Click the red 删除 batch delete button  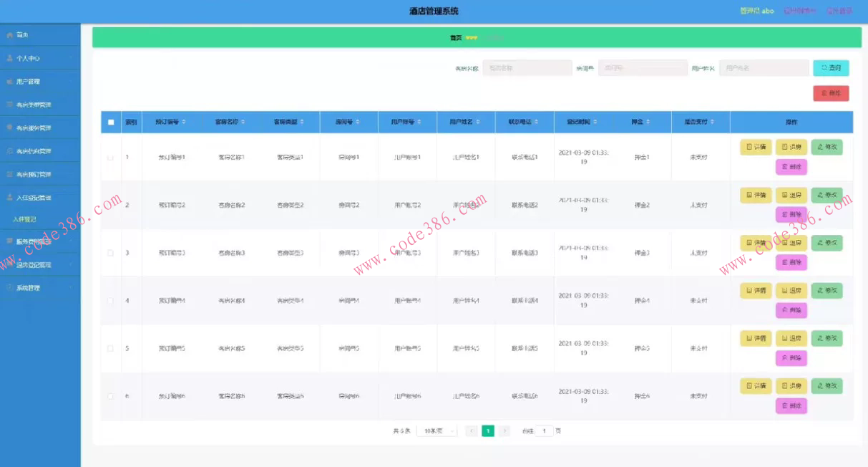click(831, 93)
